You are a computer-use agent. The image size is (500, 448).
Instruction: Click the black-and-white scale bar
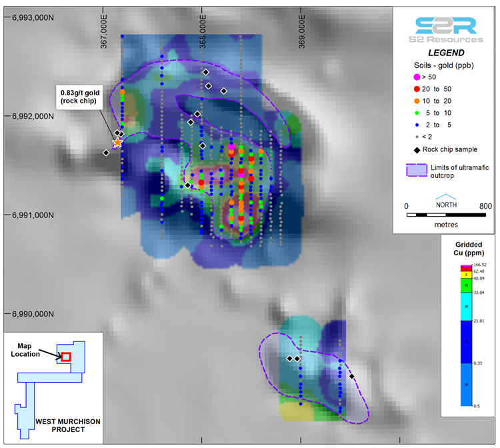pos(446,215)
